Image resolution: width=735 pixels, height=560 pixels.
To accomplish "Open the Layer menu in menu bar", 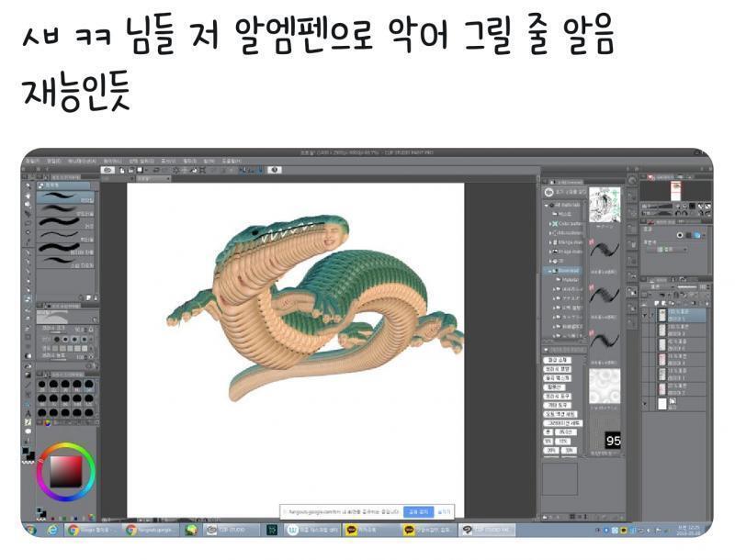I will tap(112, 161).
